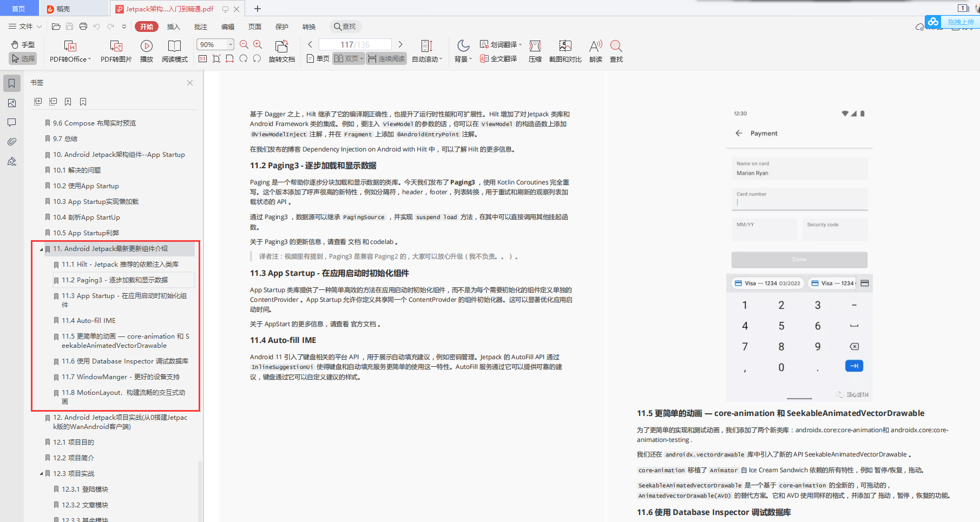Click the fit width icon

[x=229, y=58]
